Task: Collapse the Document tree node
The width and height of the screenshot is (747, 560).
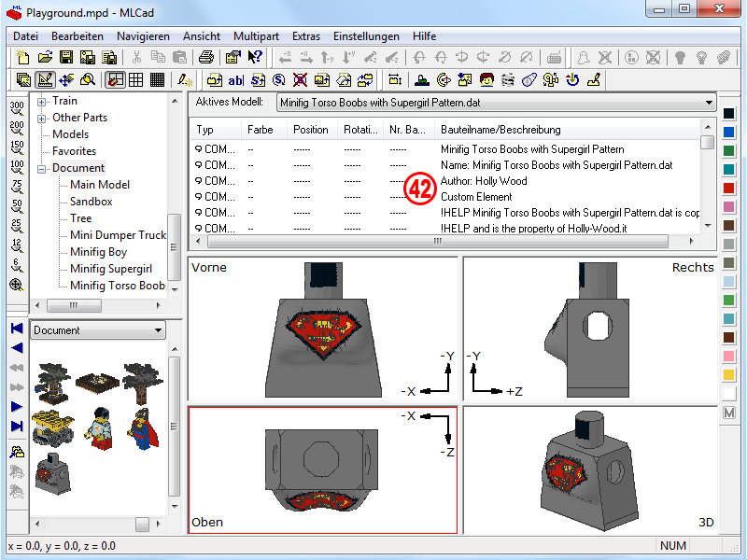Action: point(42,169)
